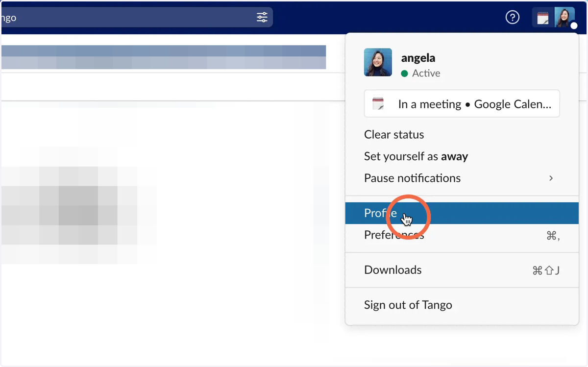This screenshot has width=588, height=367.
Task: Set yourself as away
Action: [416, 156]
